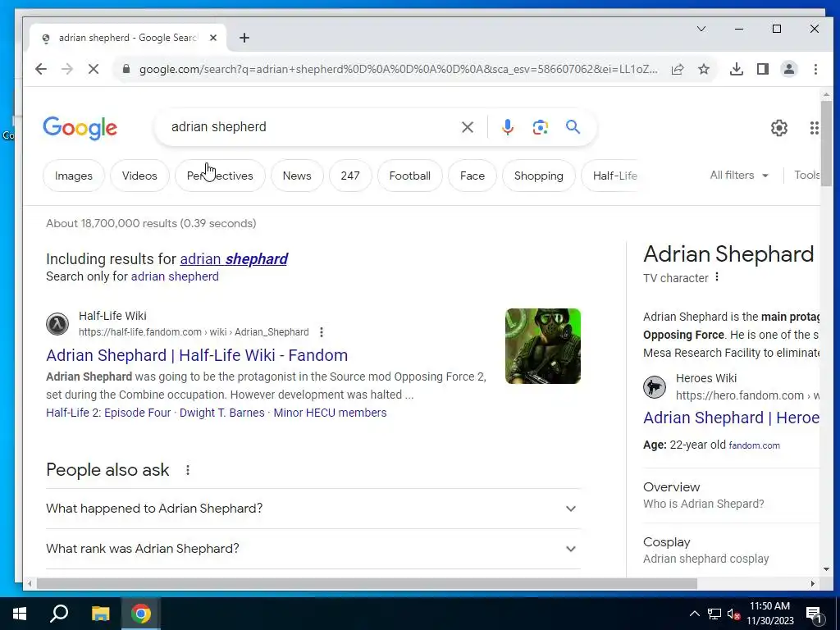Open Adrian Shephard Half-Life Wiki Fandom result
Screen dimensions: 840x630
point(197,355)
